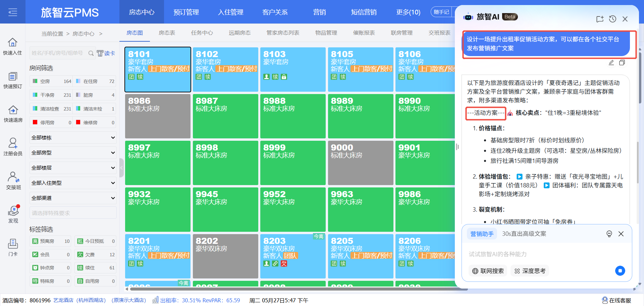Click the search magnifier icon in guest search
The height and width of the screenshot is (306, 644).
[91, 53]
